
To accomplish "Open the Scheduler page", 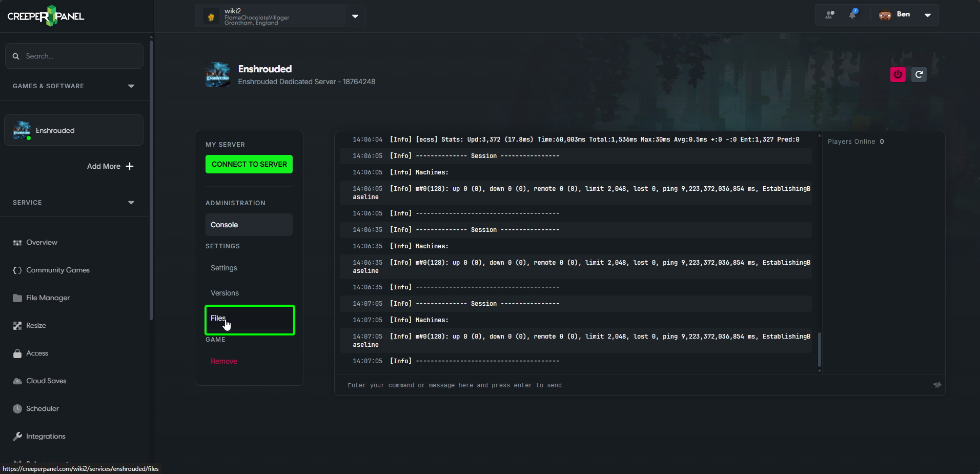I will click(x=43, y=409).
